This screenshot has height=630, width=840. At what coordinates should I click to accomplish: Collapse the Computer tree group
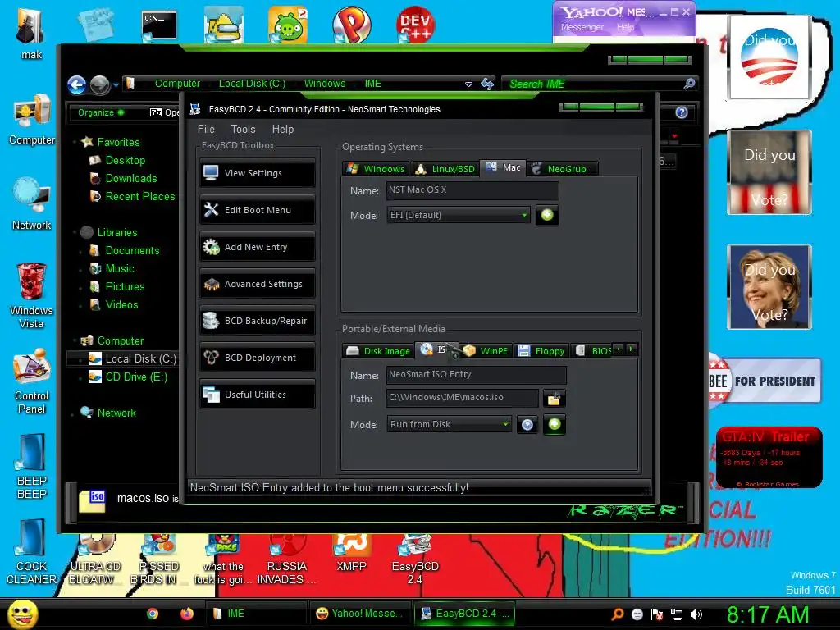pos(74,340)
